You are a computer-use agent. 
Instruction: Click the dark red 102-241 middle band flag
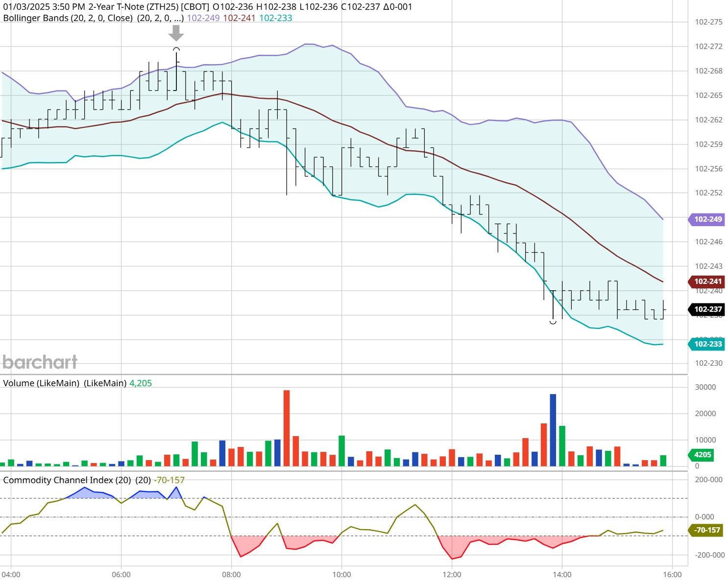pyautogui.click(x=707, y=282)
